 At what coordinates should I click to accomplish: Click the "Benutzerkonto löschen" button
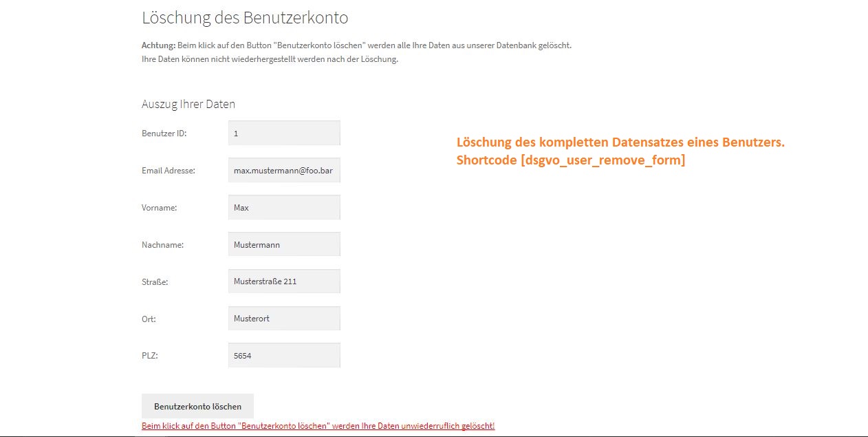click(197, 406)
